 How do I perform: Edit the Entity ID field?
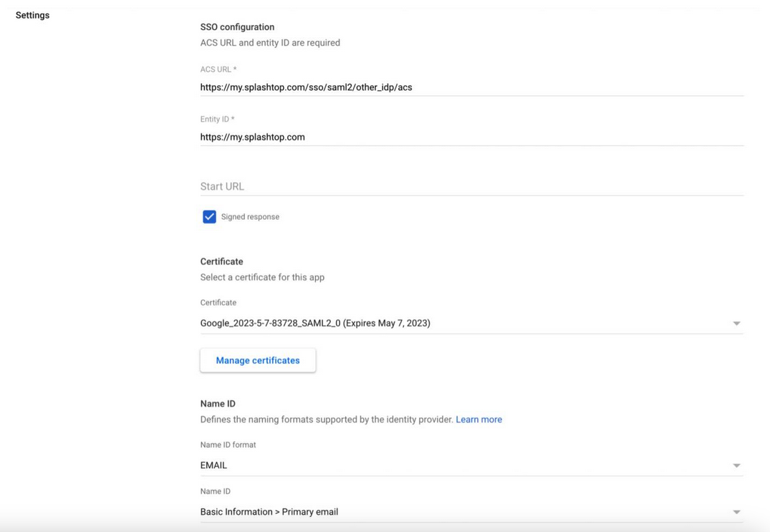pos(472,137)
